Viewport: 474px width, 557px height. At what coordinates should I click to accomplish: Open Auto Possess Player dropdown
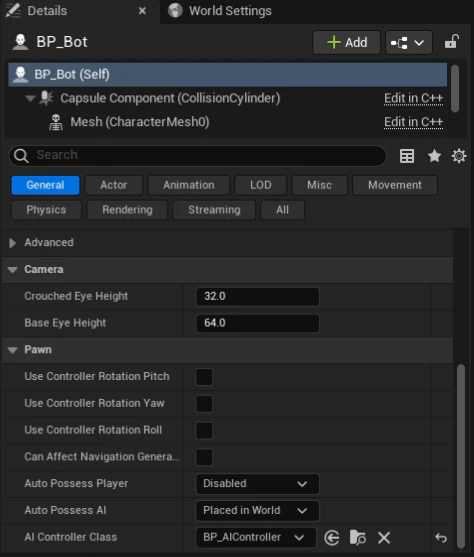tap(257, 484)
